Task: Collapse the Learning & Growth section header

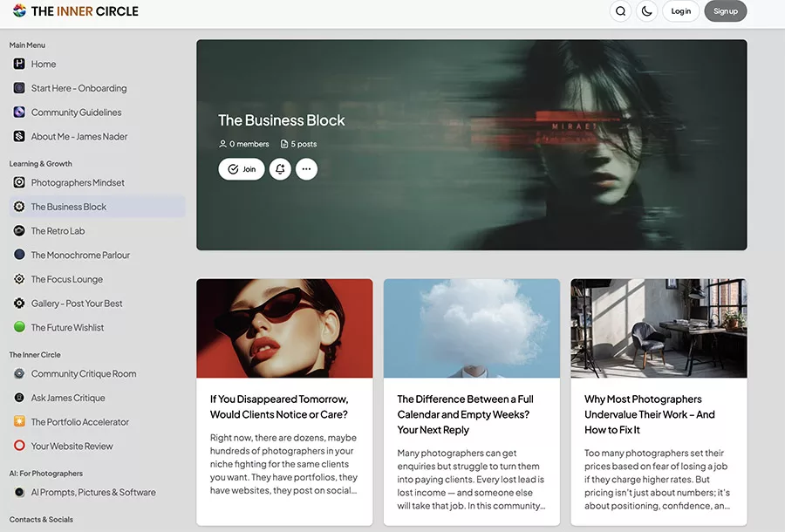Action: point(41,163)
